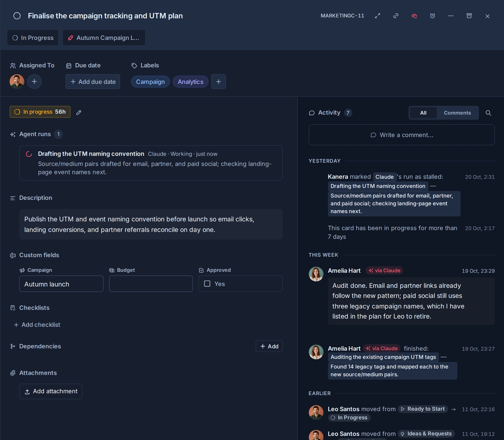This screenshot has height=440, width=504.
Task: Check the Approved Yes checkbox
Action: [x=207, y=284]
